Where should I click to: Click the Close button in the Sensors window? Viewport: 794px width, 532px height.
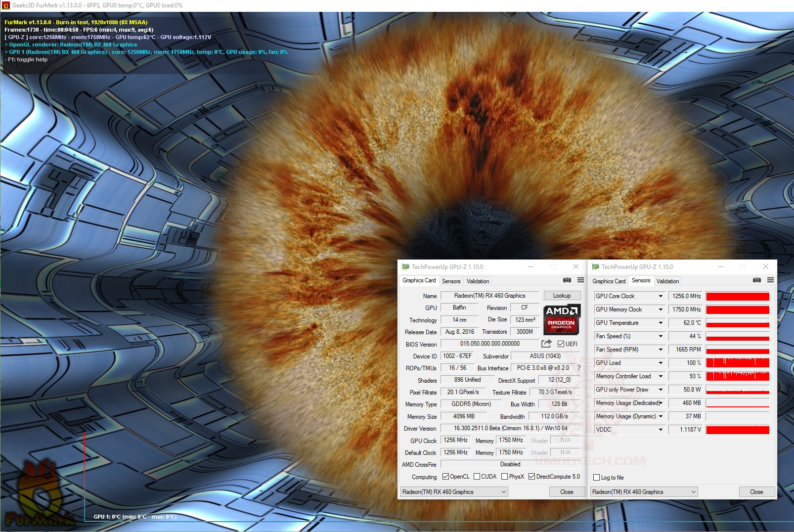[756, 492]
